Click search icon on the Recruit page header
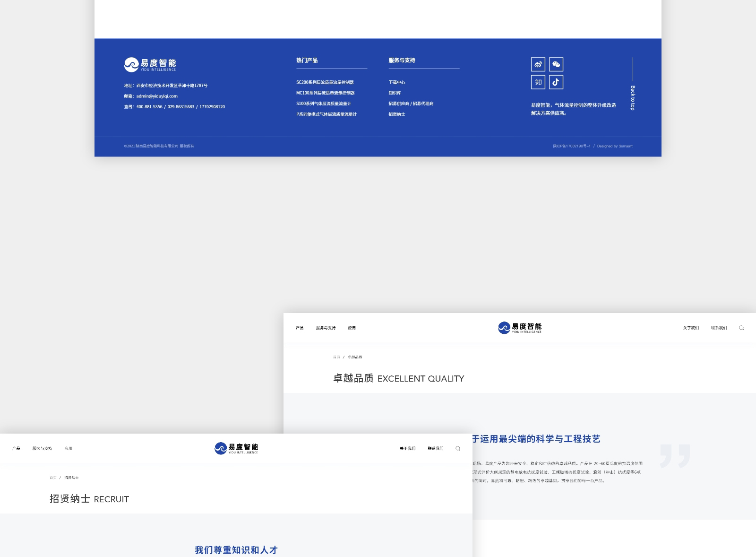 [458, 448]
